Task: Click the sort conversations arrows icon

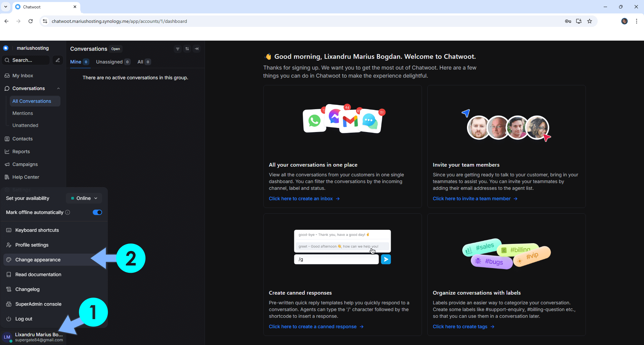Action: click(x=187, y=49)
